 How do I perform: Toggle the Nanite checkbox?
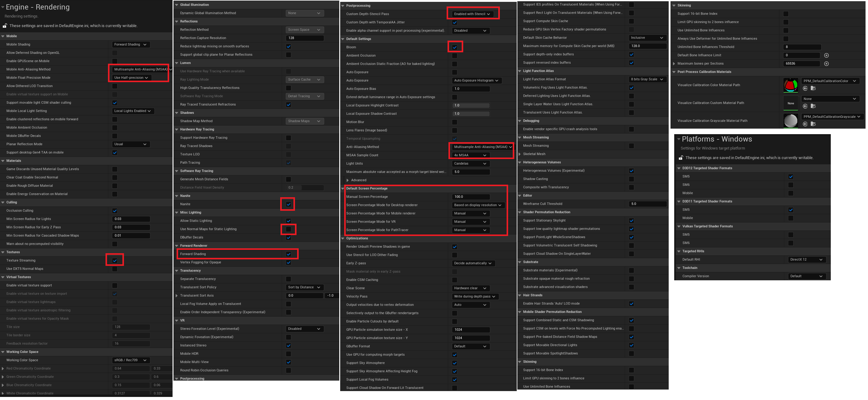pos(289,204)
